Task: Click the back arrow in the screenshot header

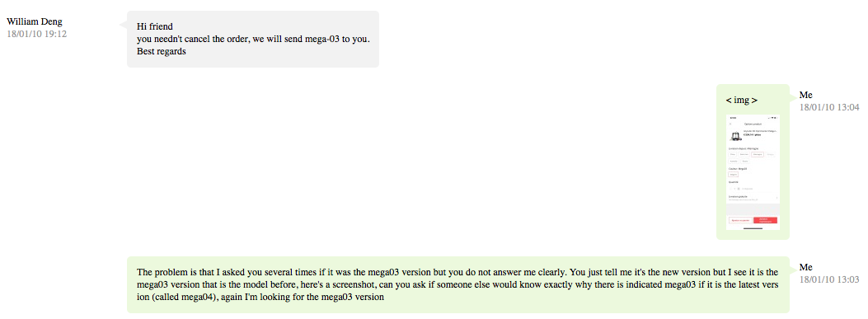Action: (730, 124)
